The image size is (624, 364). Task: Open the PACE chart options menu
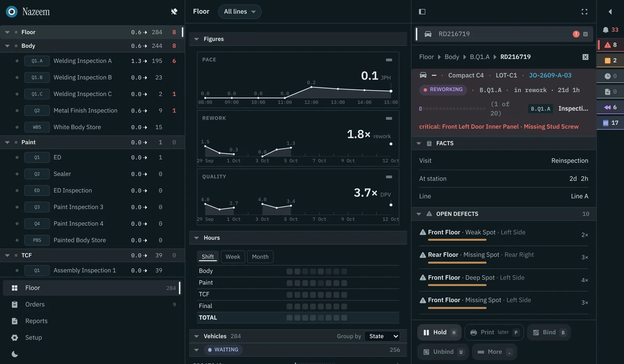[389, 60]
